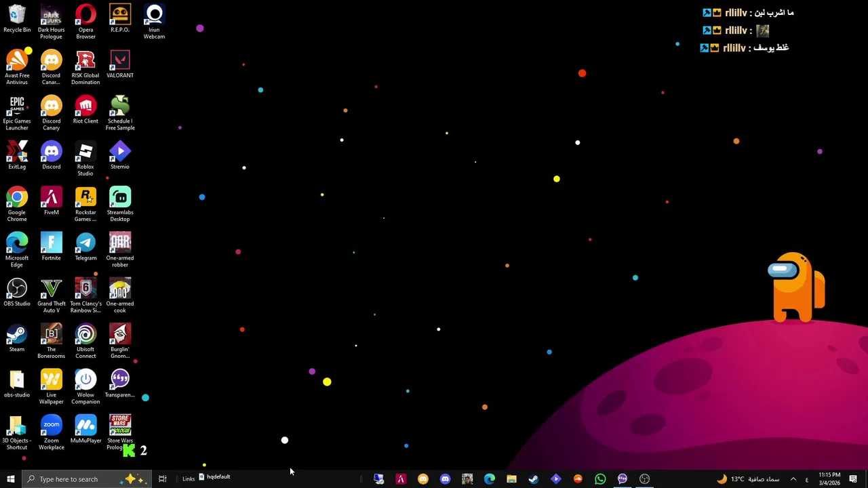868x488 pixels.
Task: Open Live Wallpaper desktop icon
Action: coord(51,387)
